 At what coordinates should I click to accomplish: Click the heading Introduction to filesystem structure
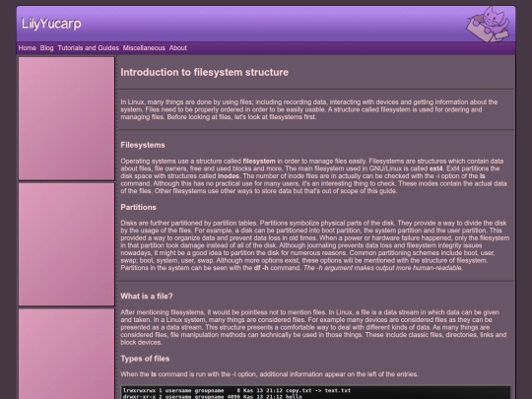[204, 72]
